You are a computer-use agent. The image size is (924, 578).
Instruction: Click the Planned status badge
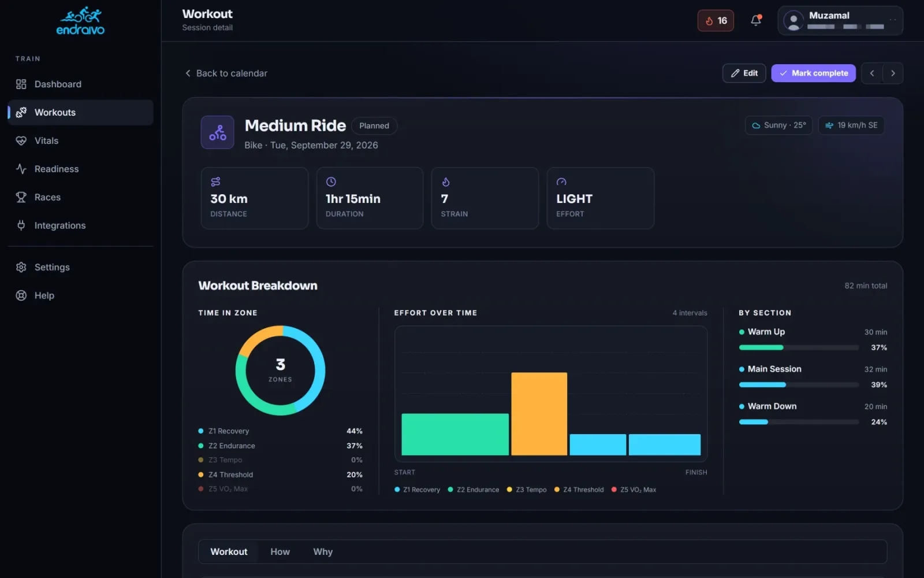[x=374, y=126]
